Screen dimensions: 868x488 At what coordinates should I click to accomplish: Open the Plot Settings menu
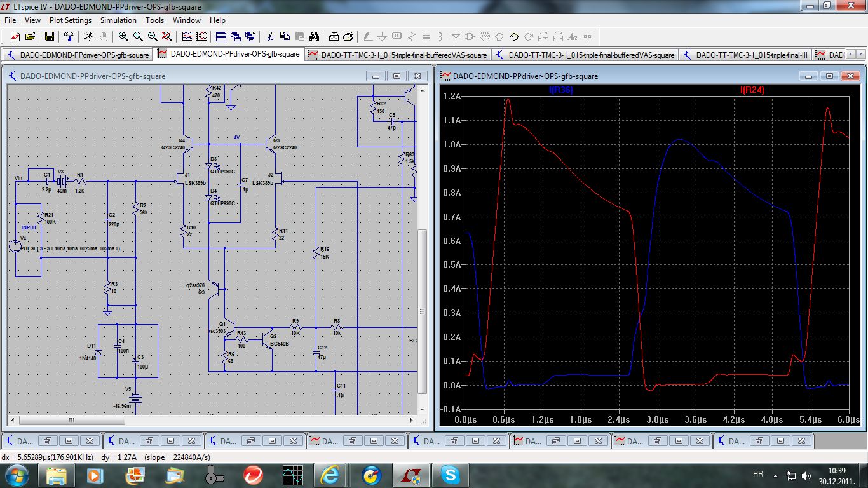[71, 20]
